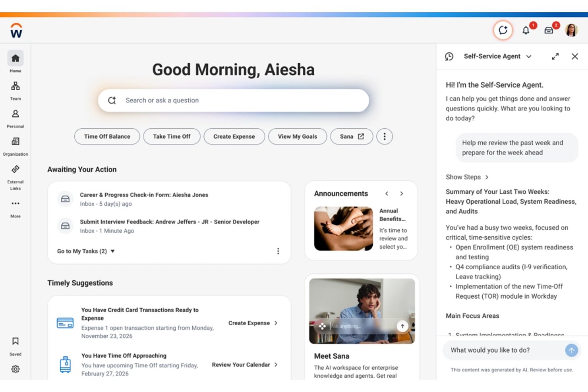Open Review Your Calendar link
The image size is (588, 392).
click(x=245, y=365)
